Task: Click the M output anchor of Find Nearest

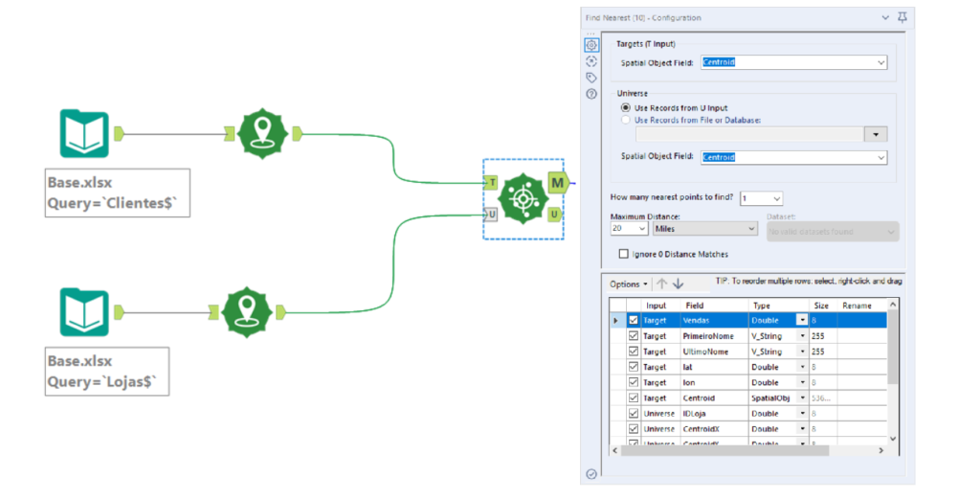Action: click(x=558, y=183)
